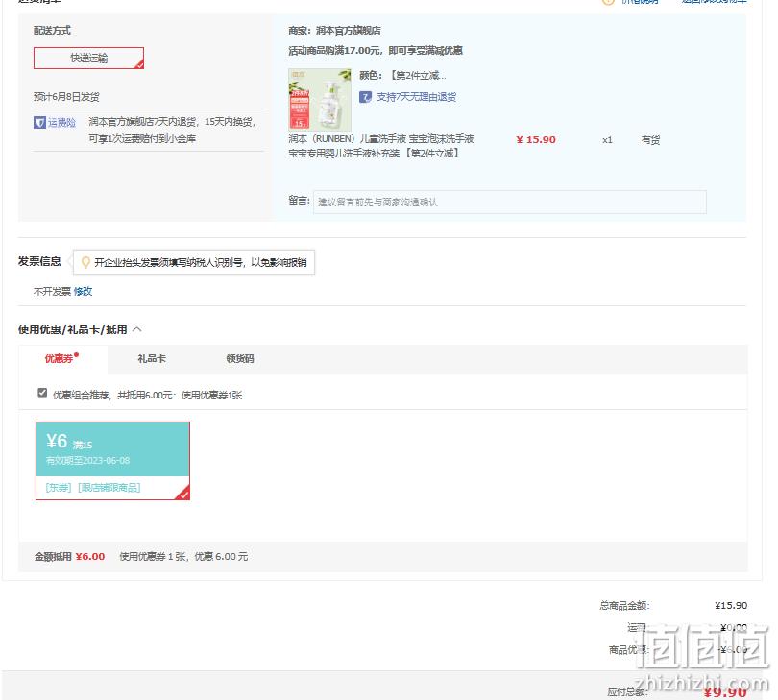Click the 留言 message input field
The image size is (778, 700).
coord(510,202)
